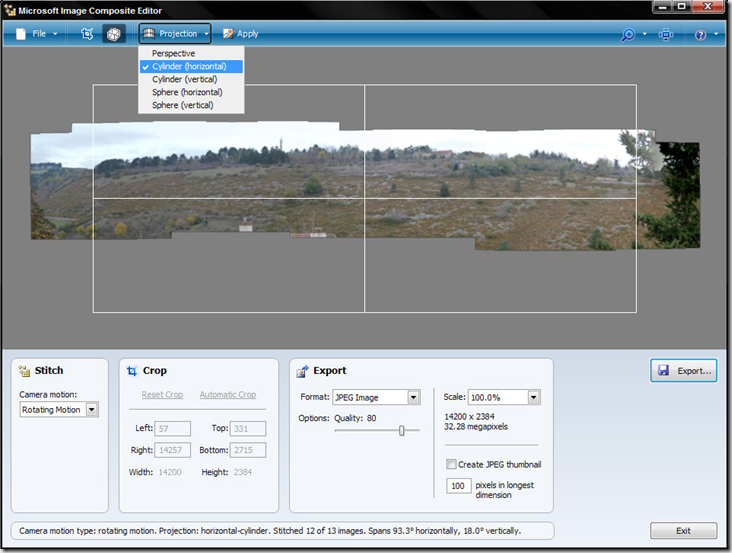Click the Export panel icon
This screenshot has height=553, width=732.
[x=303, y=371]
